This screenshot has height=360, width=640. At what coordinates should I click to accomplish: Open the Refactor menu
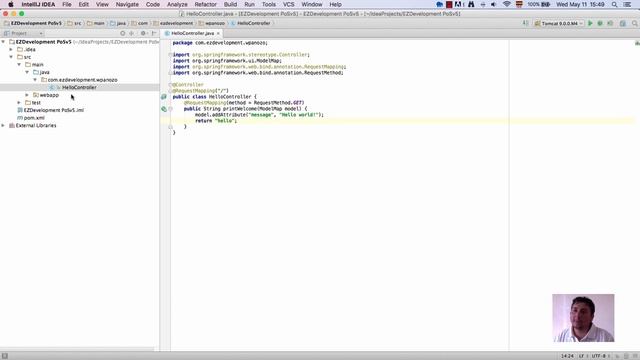point(205,4)
